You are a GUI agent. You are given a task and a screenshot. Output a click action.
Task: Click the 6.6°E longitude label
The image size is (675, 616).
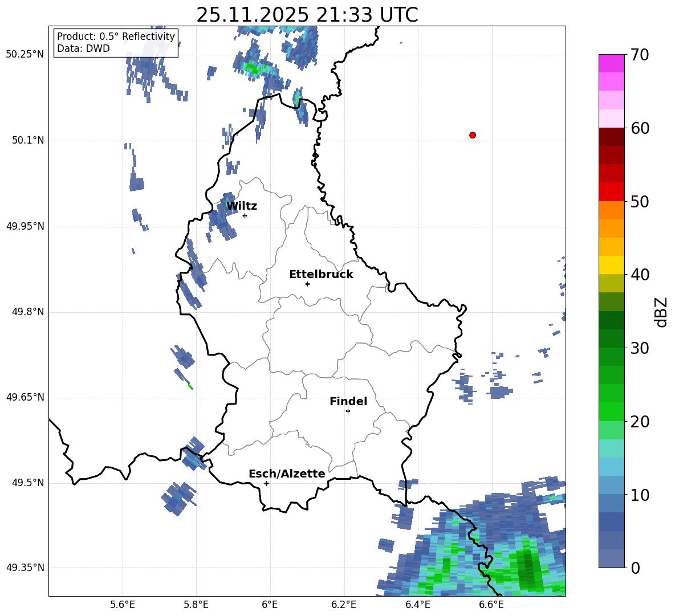click(491, 605)
